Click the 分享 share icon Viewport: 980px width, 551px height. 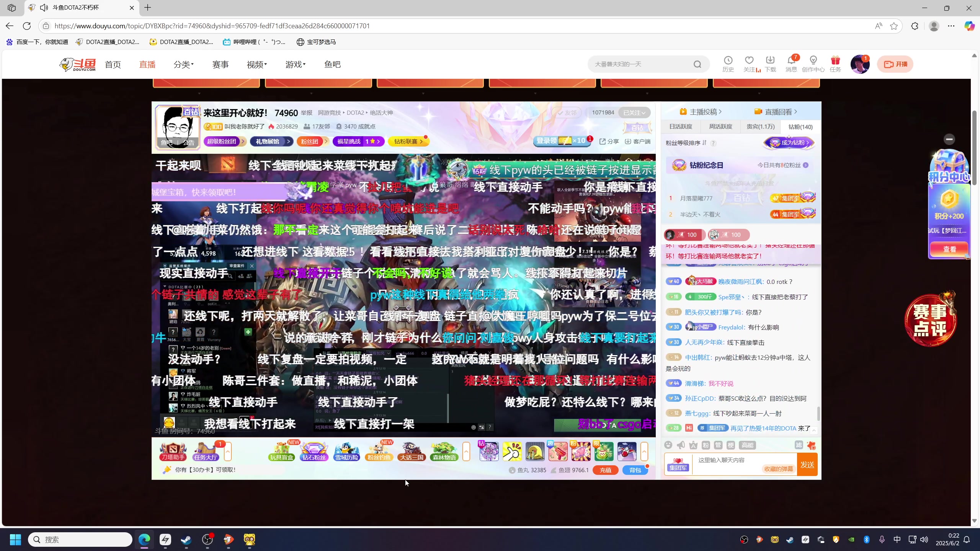[609, 142]
